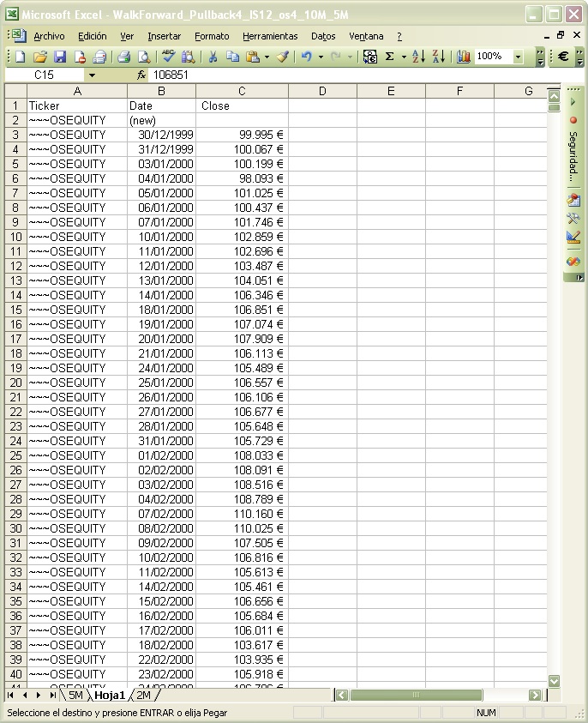This screenshot has height=723, width=588.
Task: Open the ? help menu
Action: (x=399, y=36)
